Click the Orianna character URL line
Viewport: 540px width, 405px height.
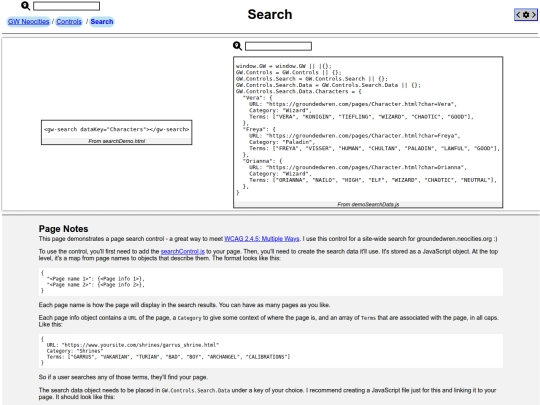358,167
